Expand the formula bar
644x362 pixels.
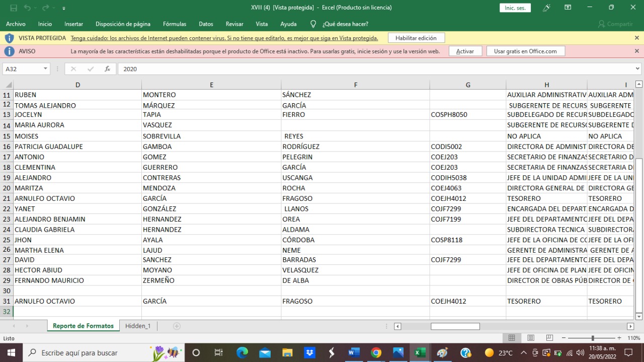(x=637, y=69)
